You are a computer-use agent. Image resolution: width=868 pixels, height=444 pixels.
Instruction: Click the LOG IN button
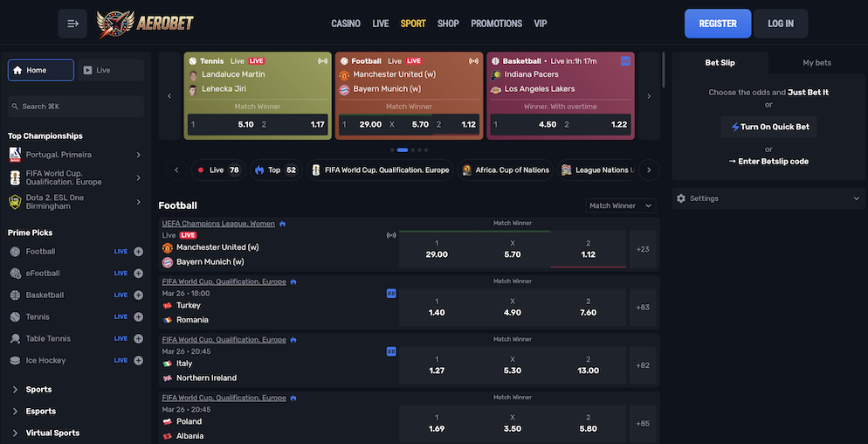[781, 24]
